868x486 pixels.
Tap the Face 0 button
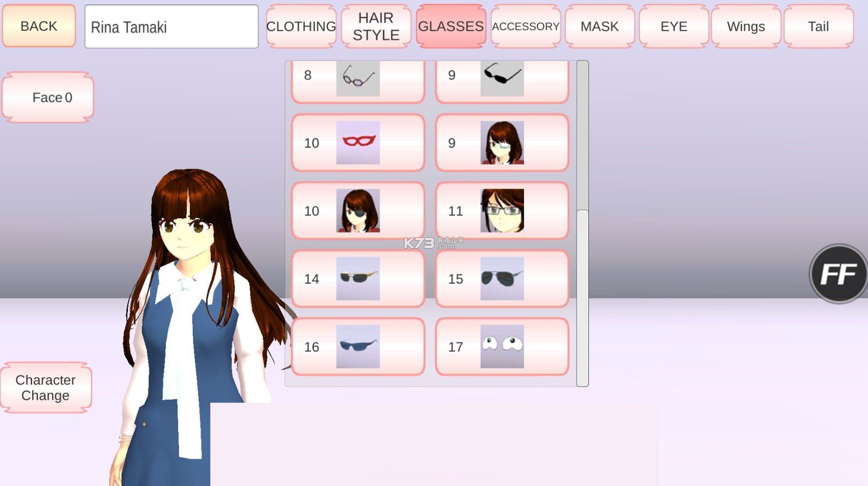coord(47,97)
